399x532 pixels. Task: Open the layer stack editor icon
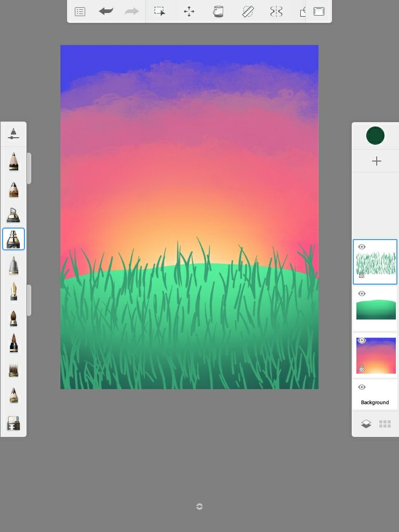(366, 424)
